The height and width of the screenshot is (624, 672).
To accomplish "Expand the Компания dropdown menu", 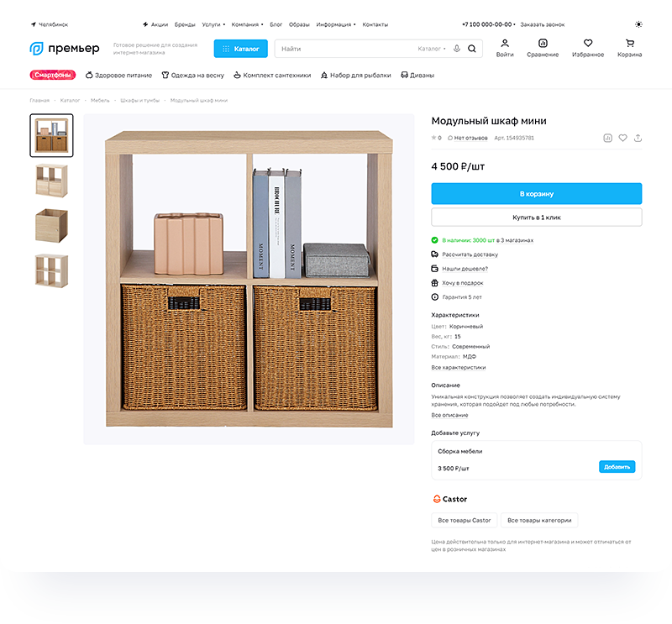I will [x=247, y=24].
